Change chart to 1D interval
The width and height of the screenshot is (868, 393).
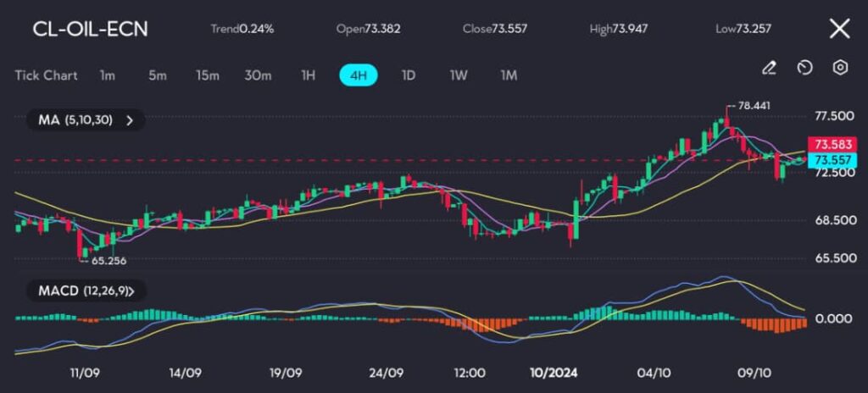[x=409, y=75]
